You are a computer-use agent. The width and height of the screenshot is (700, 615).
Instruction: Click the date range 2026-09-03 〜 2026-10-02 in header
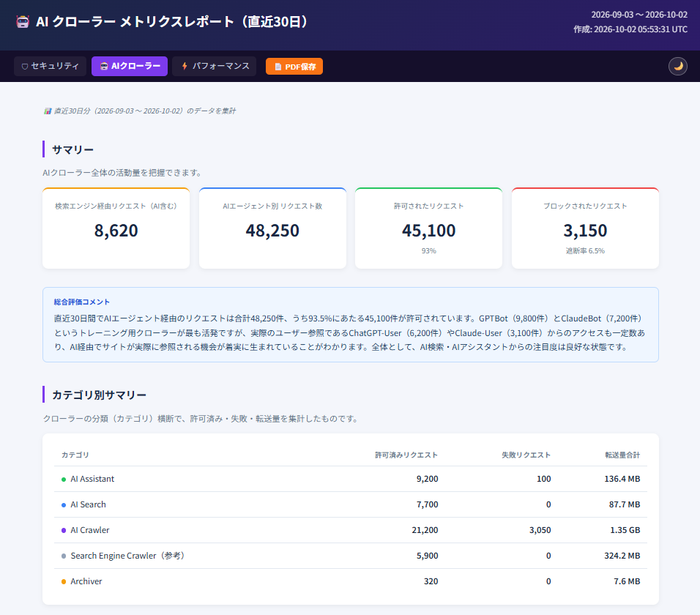[639, 15]
